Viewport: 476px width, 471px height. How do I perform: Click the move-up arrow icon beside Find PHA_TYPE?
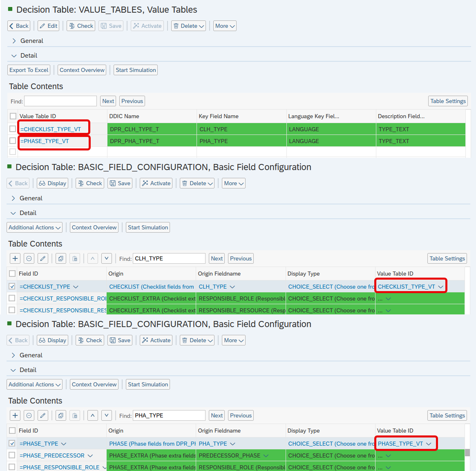click(x=93, y=415)
